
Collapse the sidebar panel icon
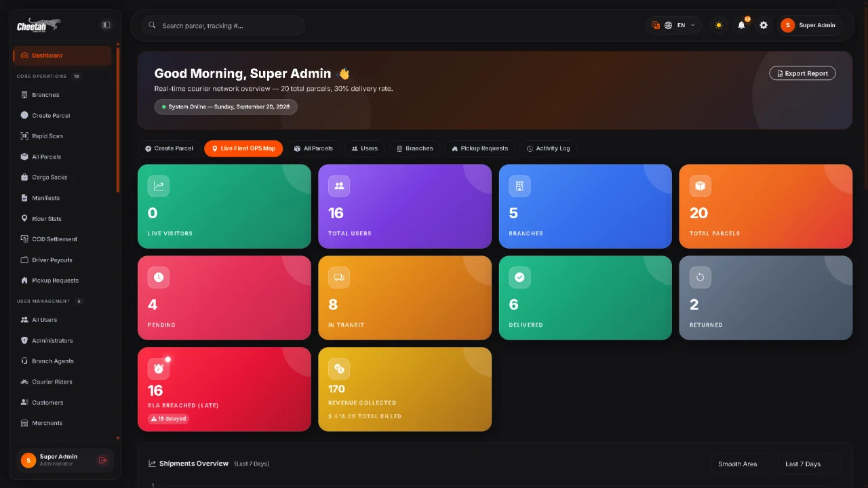point(106,25)
